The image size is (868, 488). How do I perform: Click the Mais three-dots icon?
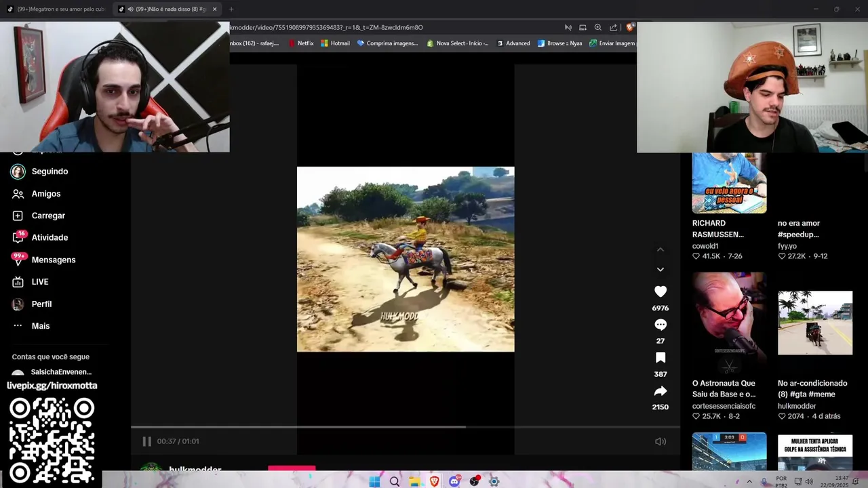(x=18, y=326)
